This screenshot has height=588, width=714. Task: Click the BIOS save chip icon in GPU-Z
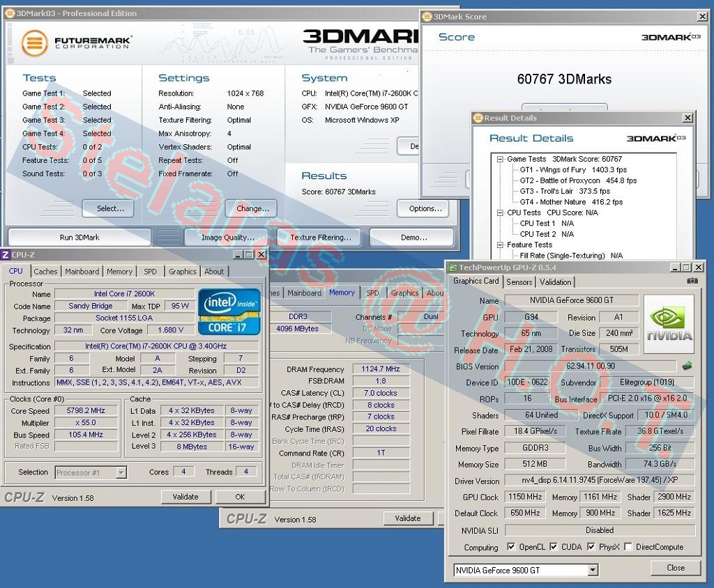[687, 366]
